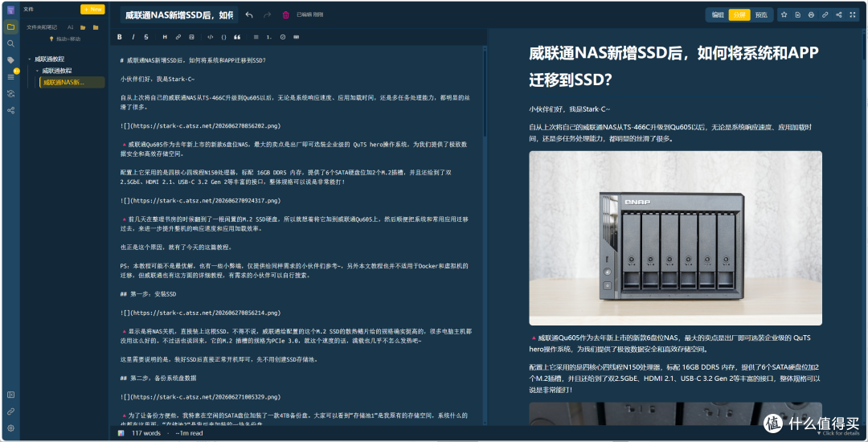This screenshot has width=868, height=442.
Task: Collapse sidebar panel with bottom-left toggle icon
Action: click(x=10, y=395)
